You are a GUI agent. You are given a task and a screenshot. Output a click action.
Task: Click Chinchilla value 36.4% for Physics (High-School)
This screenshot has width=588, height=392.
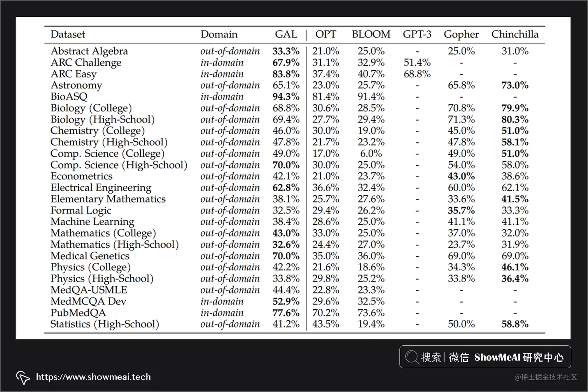pyautogui.click(x=515, y=279)
